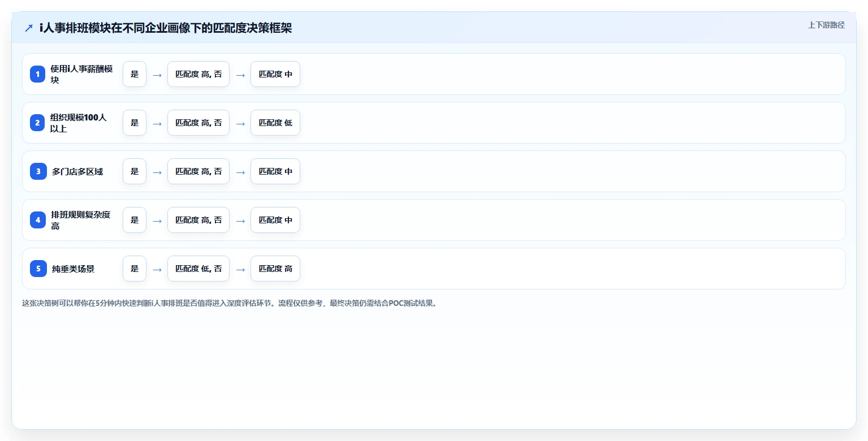The image size is (868, 441).
Task: Click the 排班规则复杂度高 row label
Action: [x=81, y=220]
